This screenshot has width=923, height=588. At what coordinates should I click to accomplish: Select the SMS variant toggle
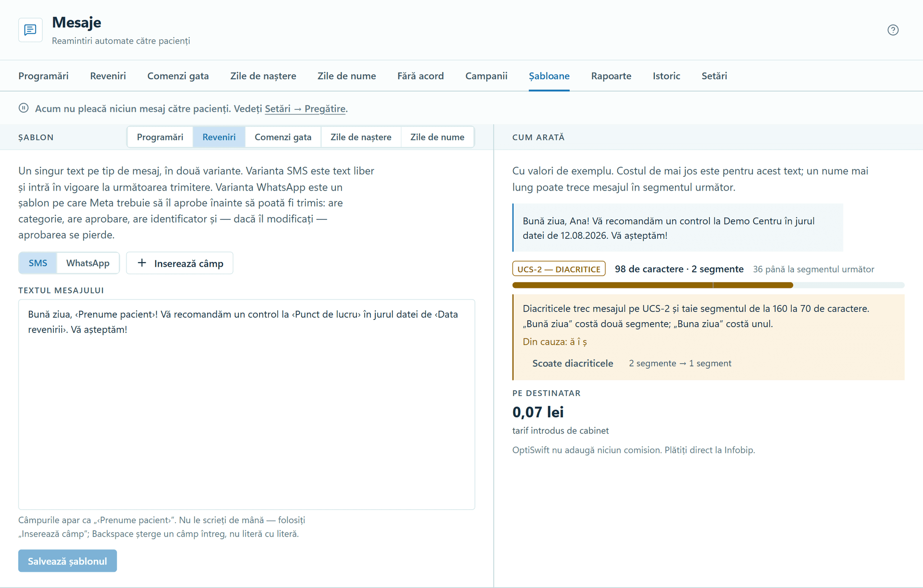click(38, 263)
